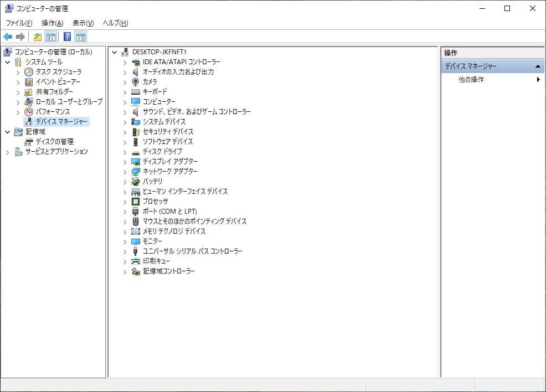Image resolution: width=546 pixels, height=392 pixels.
Task: Collapse the デバイス マネージャー action pane section
Action: click(538, 66)
